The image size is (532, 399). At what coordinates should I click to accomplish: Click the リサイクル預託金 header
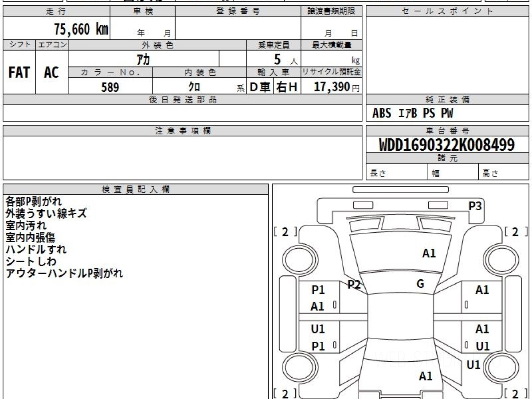332,73
